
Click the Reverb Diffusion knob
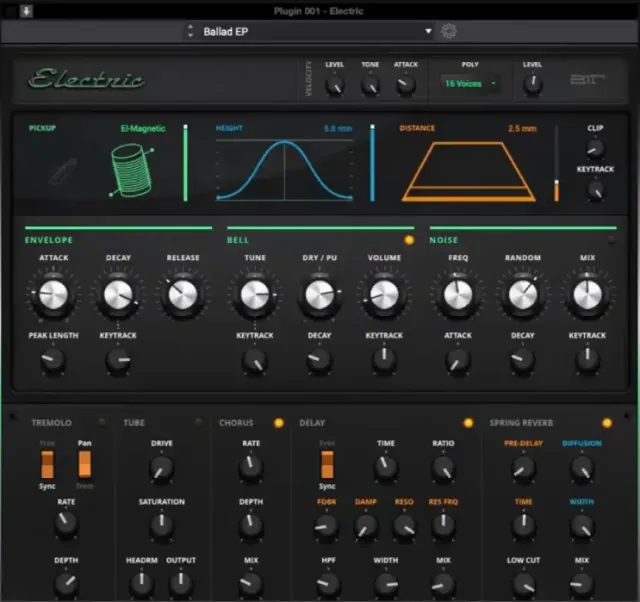582,468
